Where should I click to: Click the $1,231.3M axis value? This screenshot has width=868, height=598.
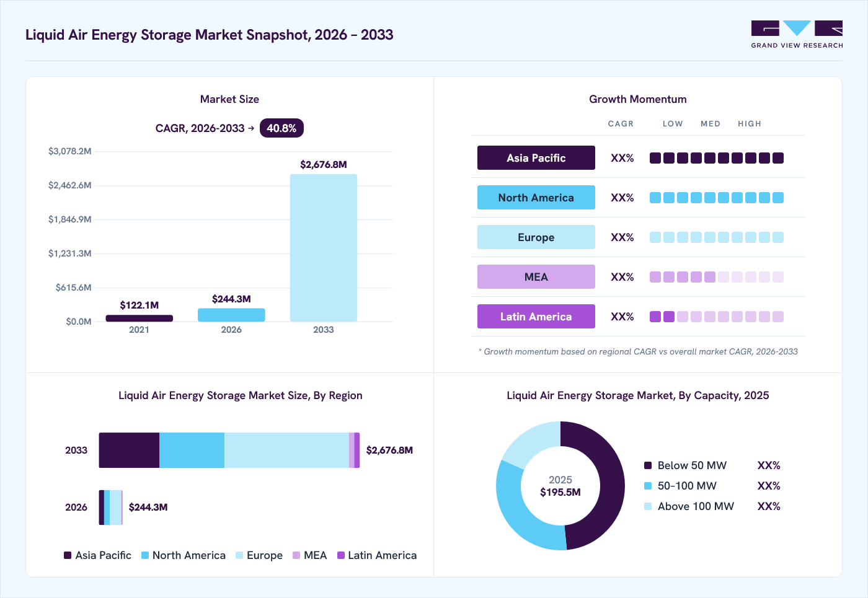pyautogui.click(x=70, y=253)
